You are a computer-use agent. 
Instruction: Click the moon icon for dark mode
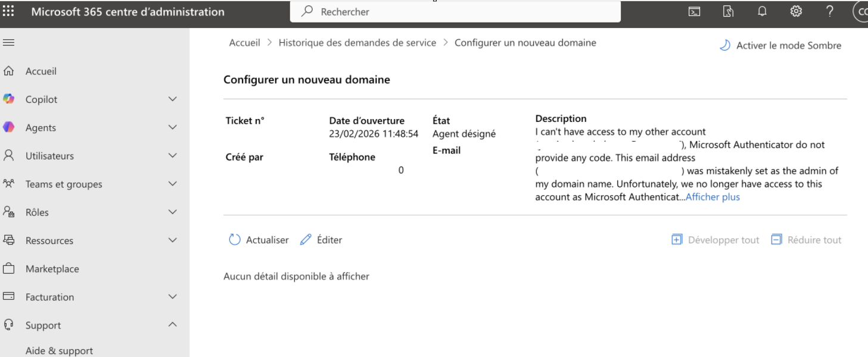point(725,45)
